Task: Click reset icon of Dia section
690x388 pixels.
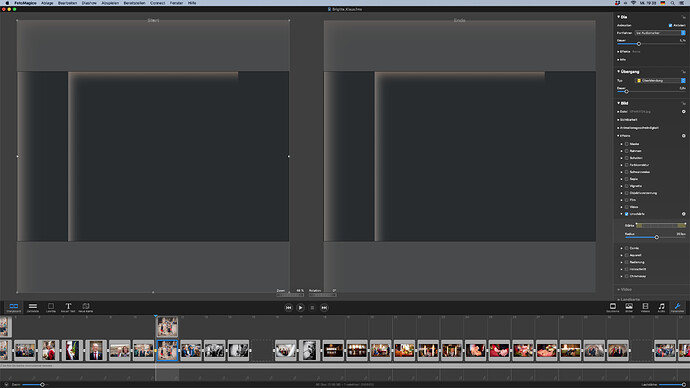Action: pyautogui.click(x=683, y=17)
